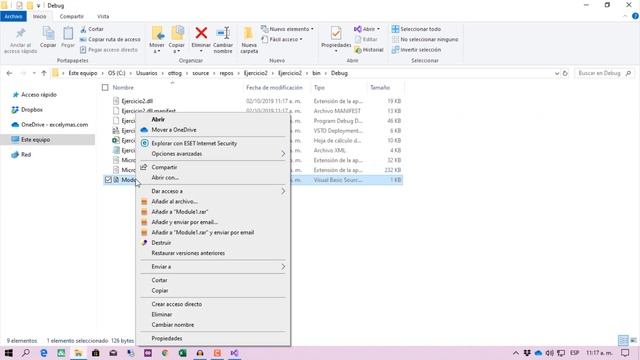
Task: Sort by the Nombre column header
Action: [123, 87]
